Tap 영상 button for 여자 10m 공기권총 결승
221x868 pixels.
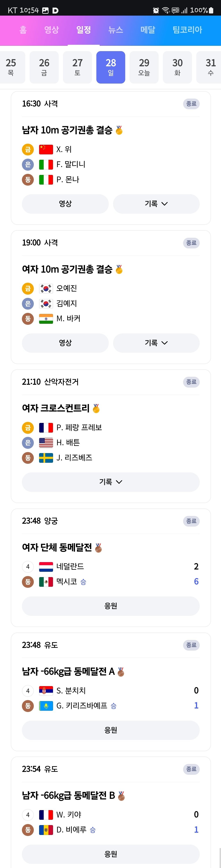pyautogui.click(x=65, y=343)
